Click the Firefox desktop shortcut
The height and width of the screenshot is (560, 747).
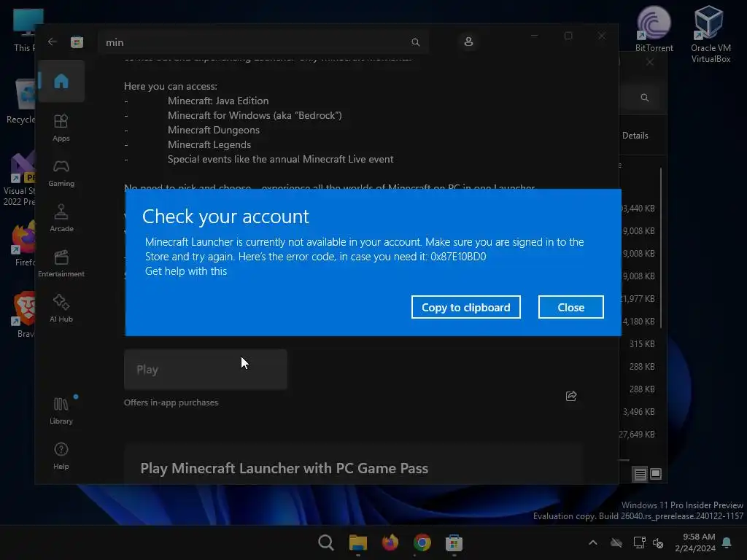24,243
